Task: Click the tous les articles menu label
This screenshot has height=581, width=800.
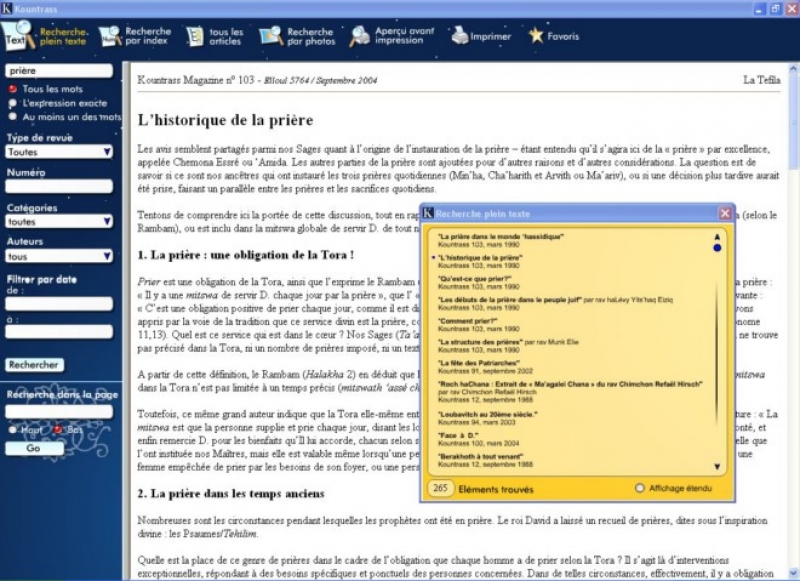Action: [226, 36]
